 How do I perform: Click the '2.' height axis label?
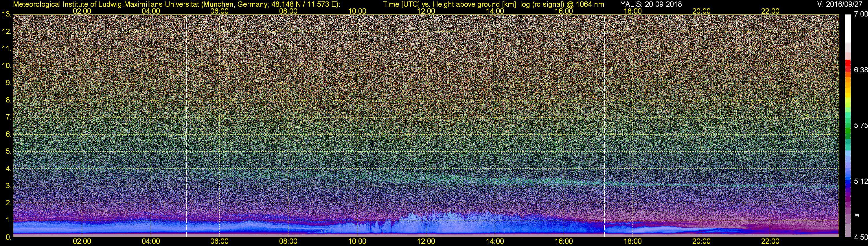pyautogui.click(x=8, y=203)
